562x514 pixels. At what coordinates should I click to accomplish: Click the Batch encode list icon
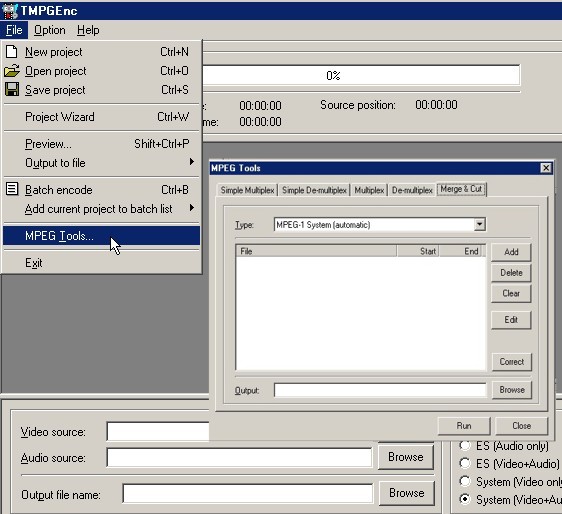pyautogui.click(x=12, y=189)
